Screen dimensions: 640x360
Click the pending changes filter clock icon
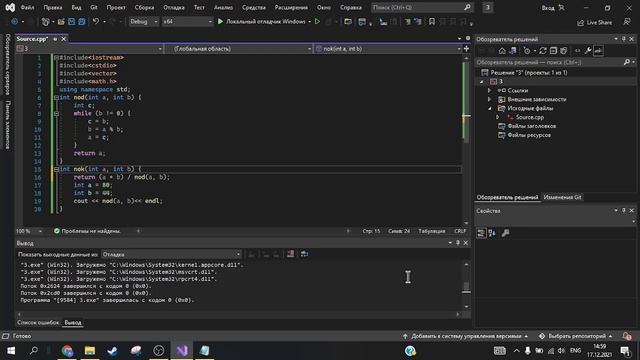point(527,51)
